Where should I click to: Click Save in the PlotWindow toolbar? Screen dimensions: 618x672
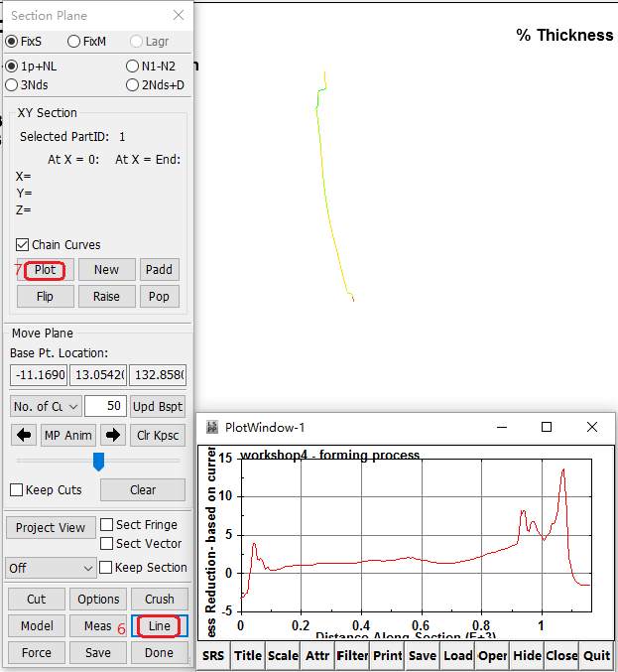pyautogui.click(x=423, y=656)
